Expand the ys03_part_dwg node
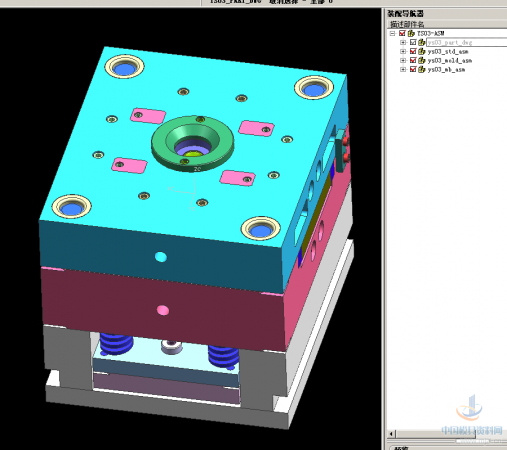Viewport: 507px width, 450px height. click(403, 42)
